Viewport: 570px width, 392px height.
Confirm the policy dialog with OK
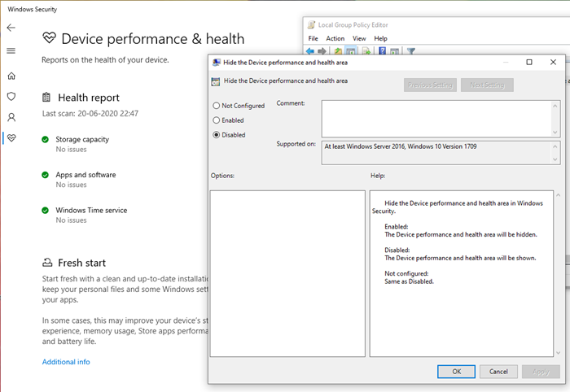click(x=456, y=372)
